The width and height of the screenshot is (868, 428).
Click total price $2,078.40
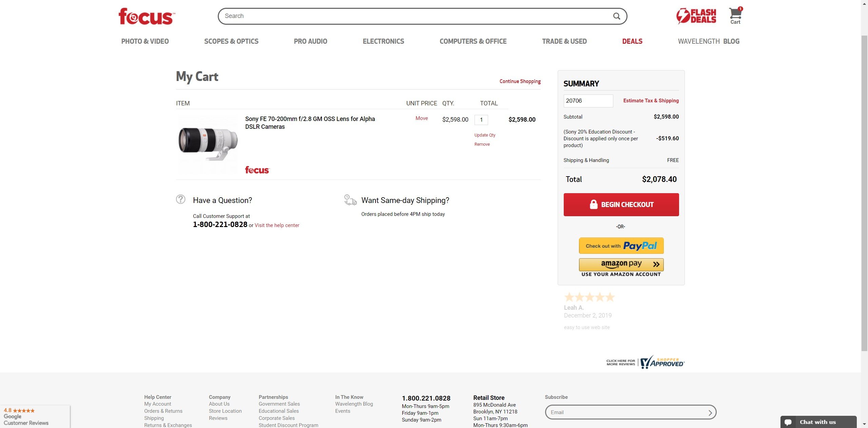[659, 179]
